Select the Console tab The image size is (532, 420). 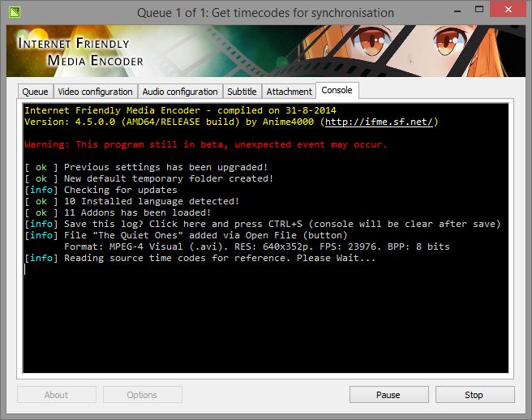pyautogui.click(x=337, y=90)
